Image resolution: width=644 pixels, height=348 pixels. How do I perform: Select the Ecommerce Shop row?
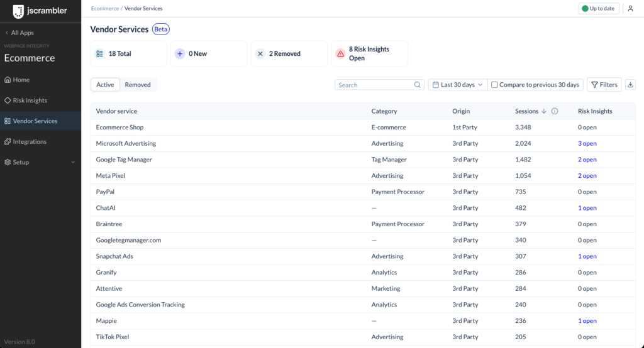click(x=363, y=128)
